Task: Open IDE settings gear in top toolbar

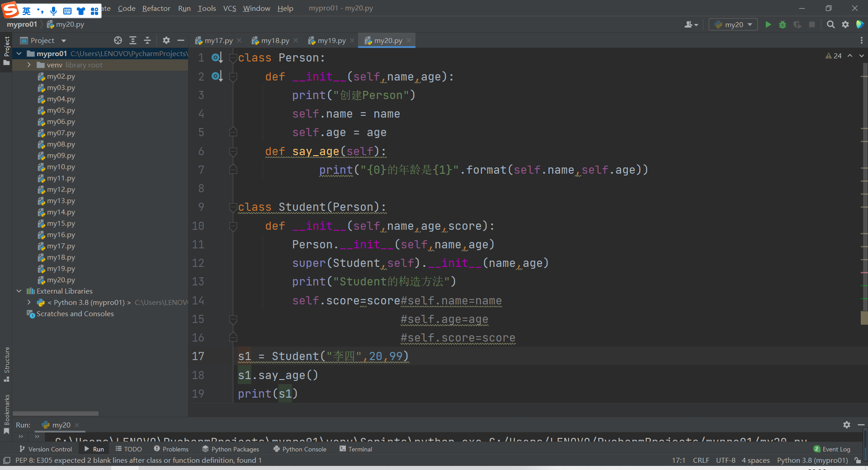Action: coord(845,24)
